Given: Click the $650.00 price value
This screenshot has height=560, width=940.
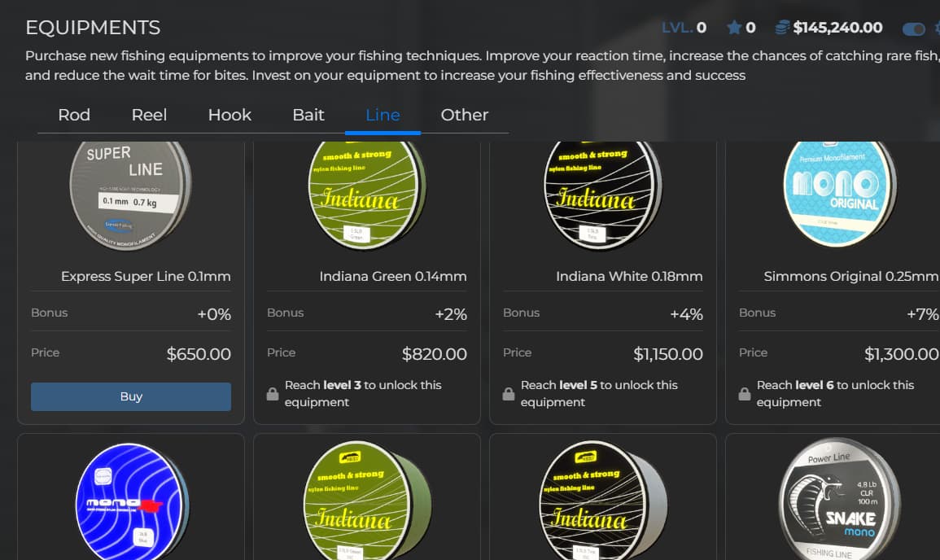Looking at the screenshot, I should [x=199, y=354].
